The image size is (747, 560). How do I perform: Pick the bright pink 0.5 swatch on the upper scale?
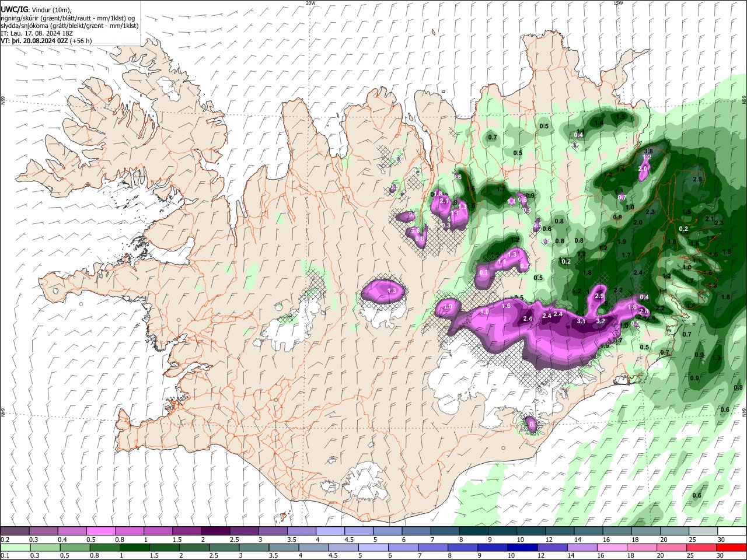click(x=100, y=531)
